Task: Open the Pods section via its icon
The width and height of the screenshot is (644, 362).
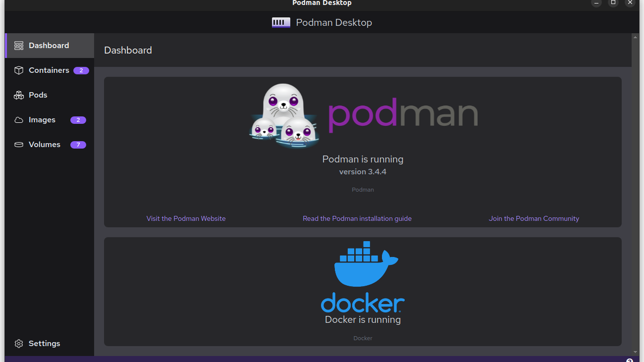Action: point(18,95)
